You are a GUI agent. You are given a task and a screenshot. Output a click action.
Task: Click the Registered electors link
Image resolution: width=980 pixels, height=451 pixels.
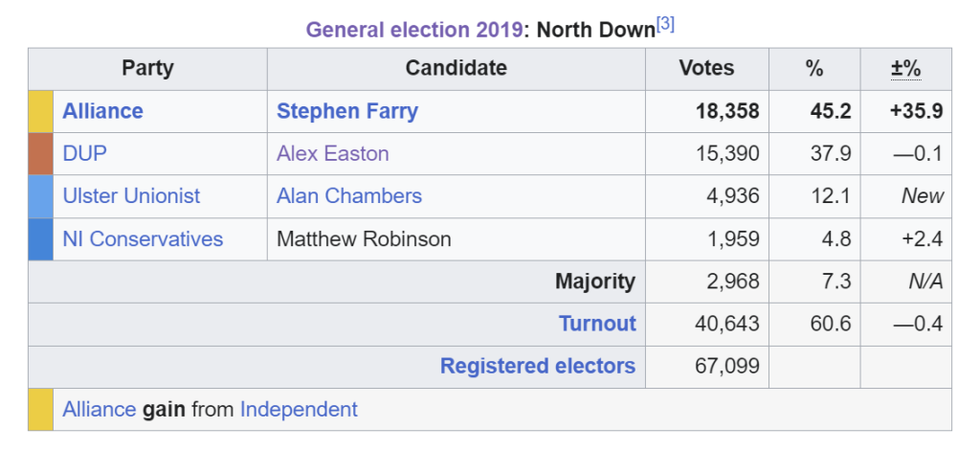(x=538, y=367)
